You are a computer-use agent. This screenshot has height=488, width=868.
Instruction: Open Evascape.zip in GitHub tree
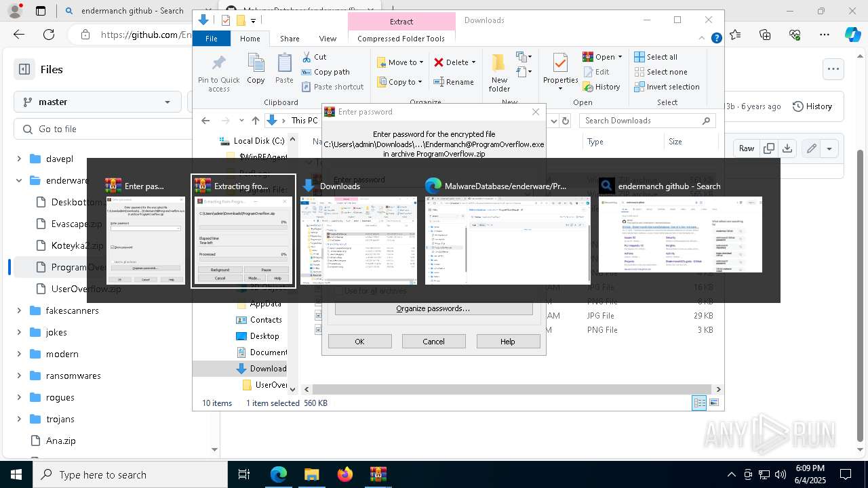click(x=76, y=224)
